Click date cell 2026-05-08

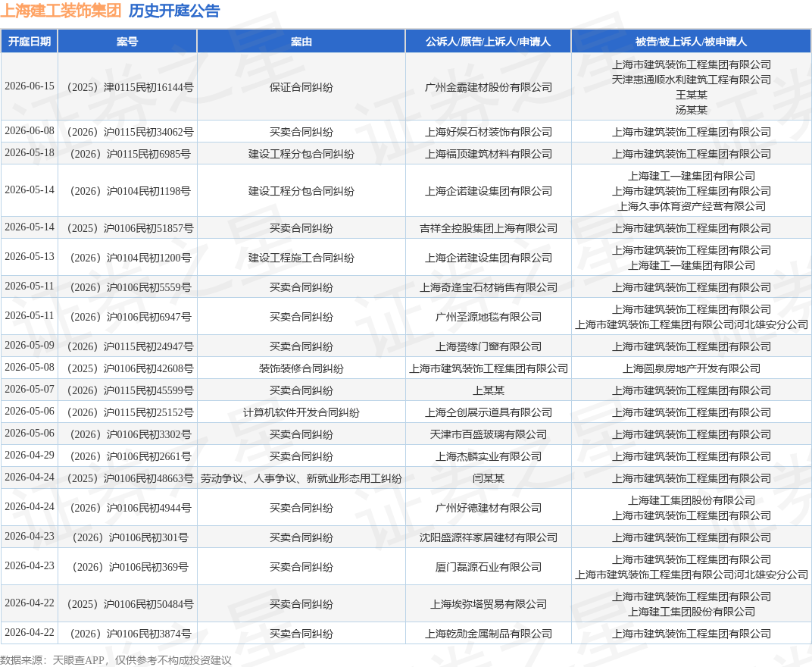(x=30, y=367)
